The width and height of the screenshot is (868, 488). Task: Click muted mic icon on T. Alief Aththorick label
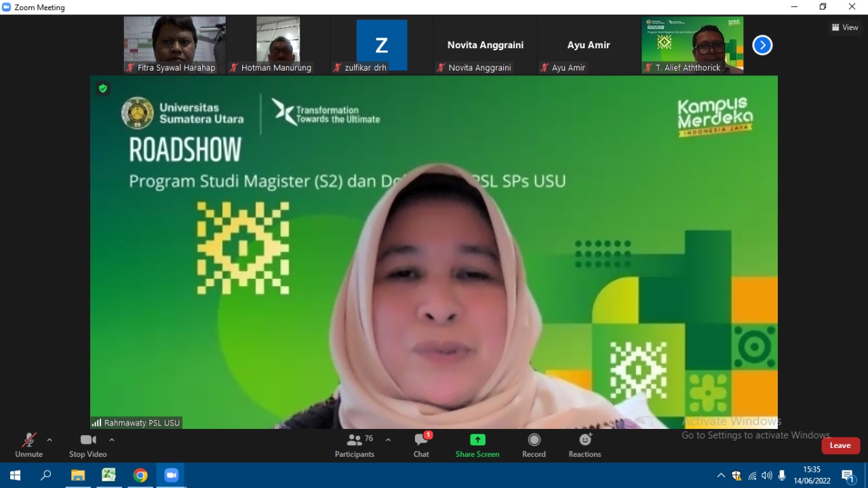point(648,68)
